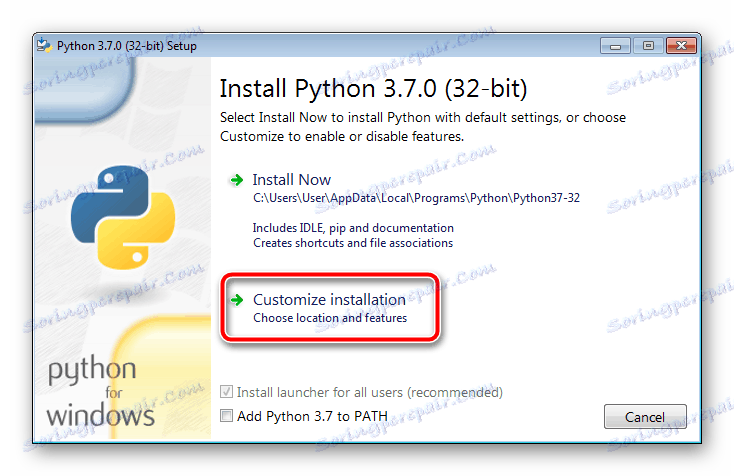Click 'Includes IDLE, pip and documentation' text

(353, 228)
